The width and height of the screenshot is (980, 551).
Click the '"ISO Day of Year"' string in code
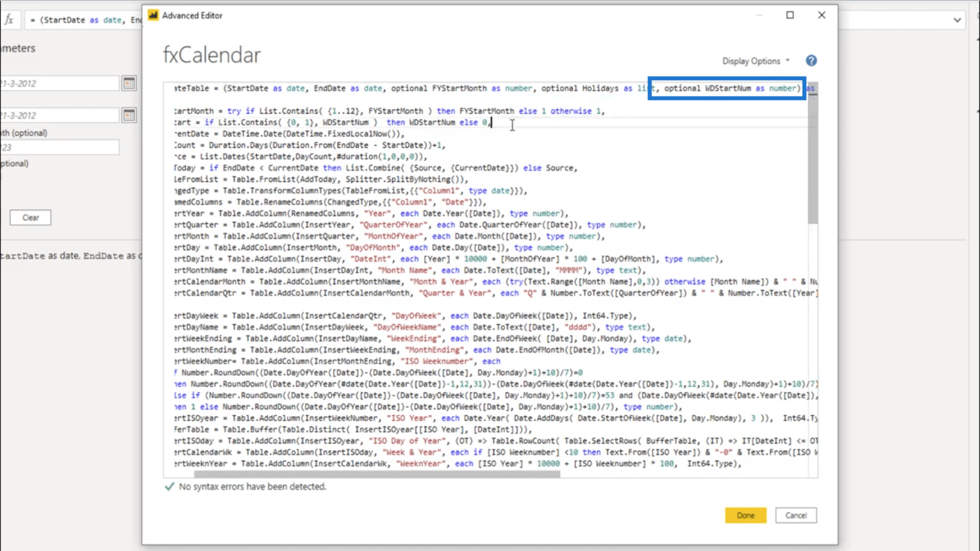[x=407, y=441]
